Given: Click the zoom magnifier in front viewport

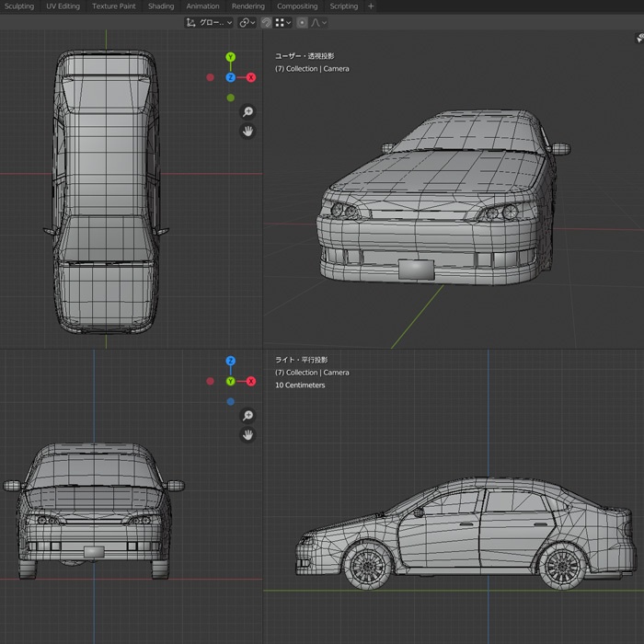Looking at the screenshot, I should click(x=247, y=416).
